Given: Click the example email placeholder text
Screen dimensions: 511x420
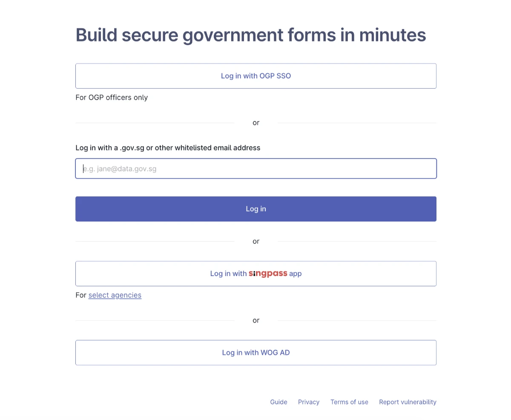Looking at the screenshot, I should tap(120, 169).
